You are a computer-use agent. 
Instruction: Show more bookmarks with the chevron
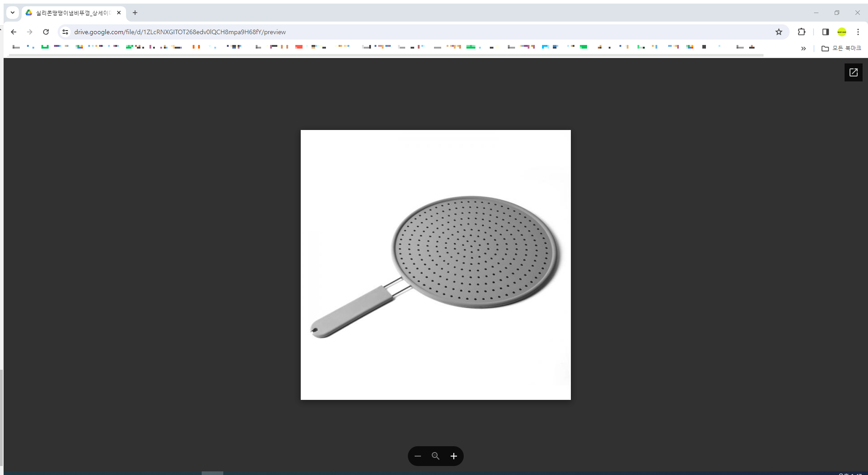point(803,48)
